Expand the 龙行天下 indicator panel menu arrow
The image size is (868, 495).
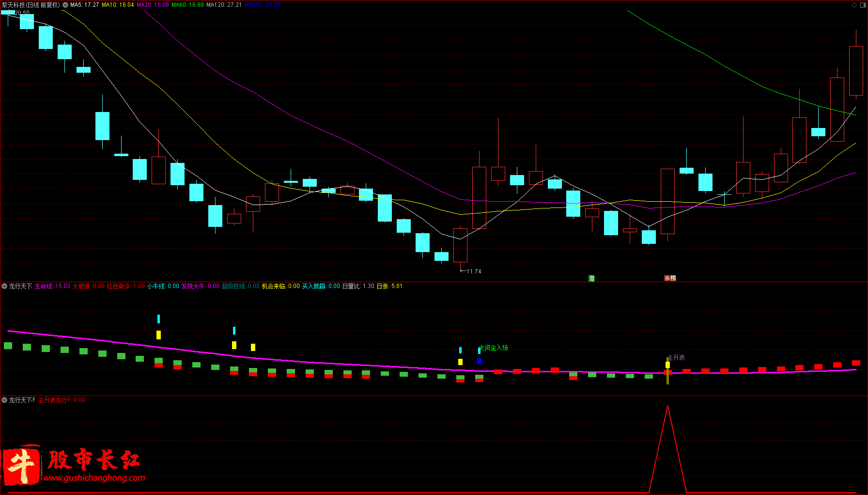pos(4,286)
